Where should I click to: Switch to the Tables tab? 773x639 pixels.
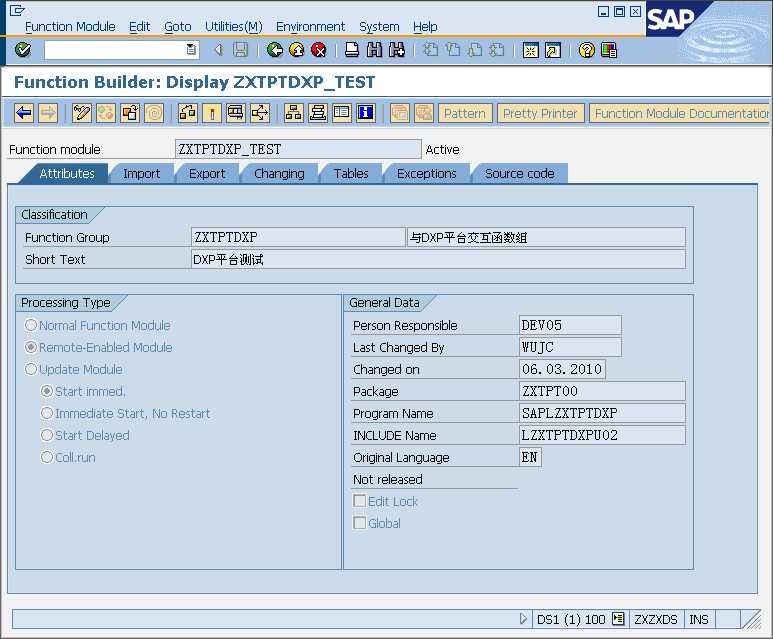pos(351,174)
